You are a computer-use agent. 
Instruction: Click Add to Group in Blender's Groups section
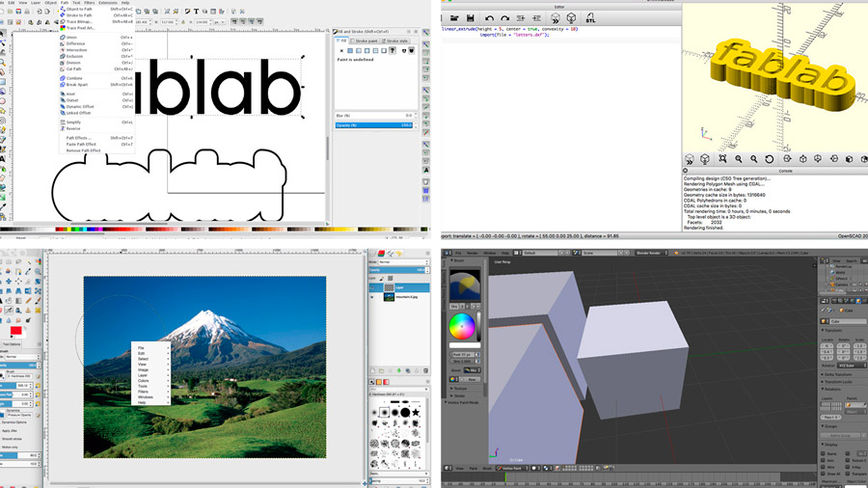coord(840,435)
